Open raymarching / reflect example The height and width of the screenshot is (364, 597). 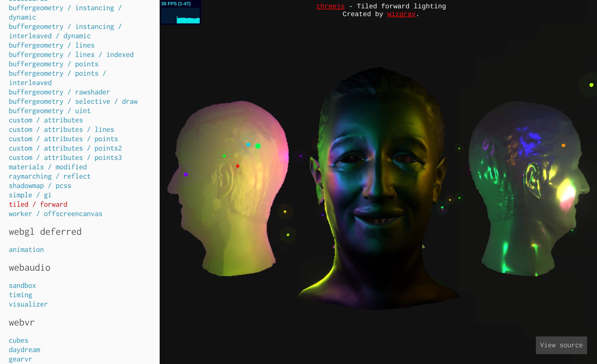pyautogui.click(x=49, y=176)
